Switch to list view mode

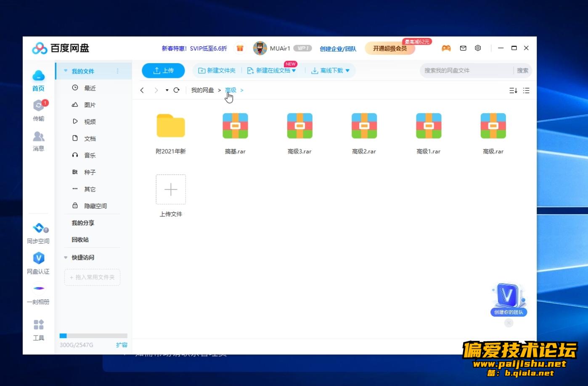pyautogui.click(x=526, y=91)
